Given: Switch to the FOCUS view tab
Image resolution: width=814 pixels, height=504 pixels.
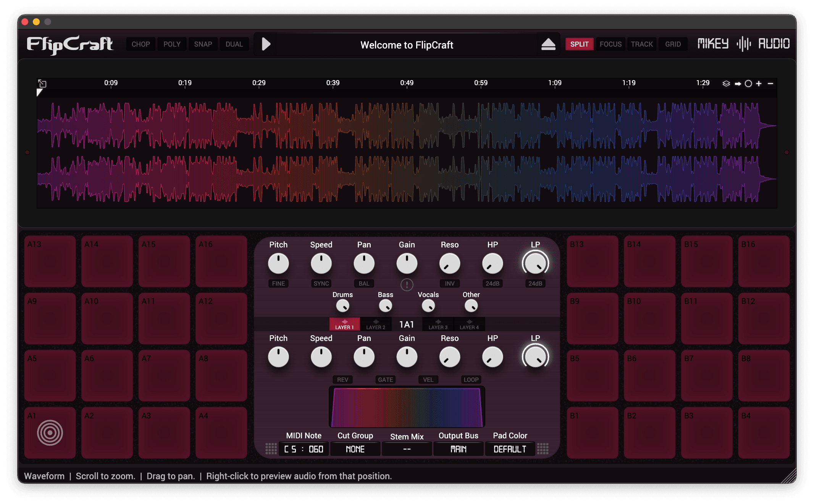Looking at the screenshot, I should click(610, 44).
